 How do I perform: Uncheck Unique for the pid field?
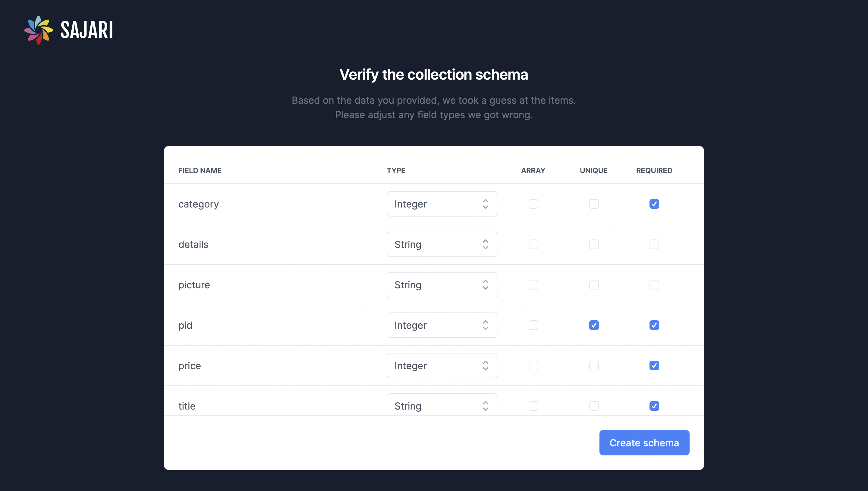[594, 325]
